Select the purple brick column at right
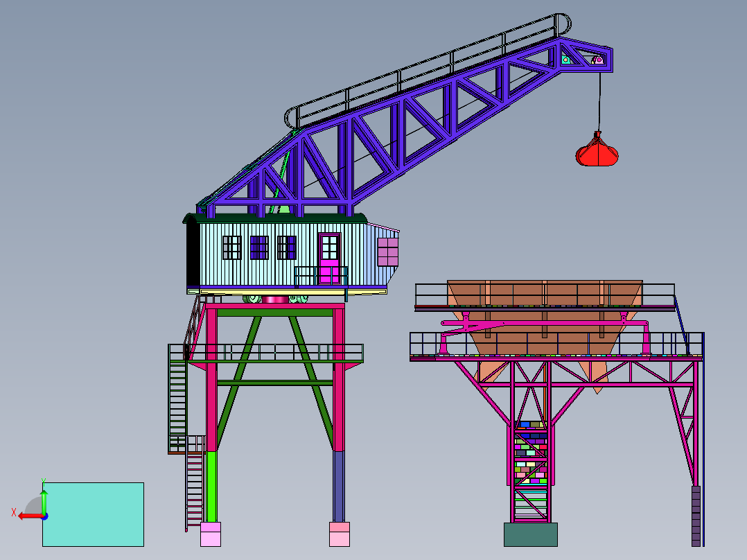Screen dimensions: 747x560 [x=696, y=516]
